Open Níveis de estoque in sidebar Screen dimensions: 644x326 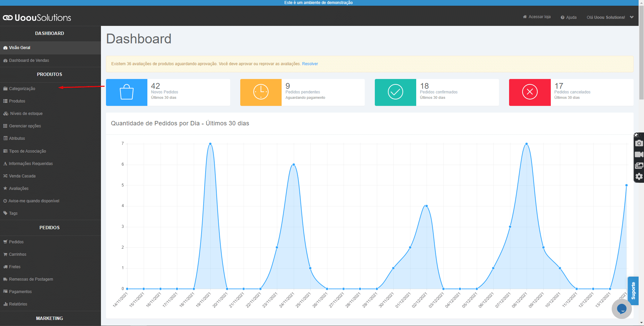pos(26,114)
